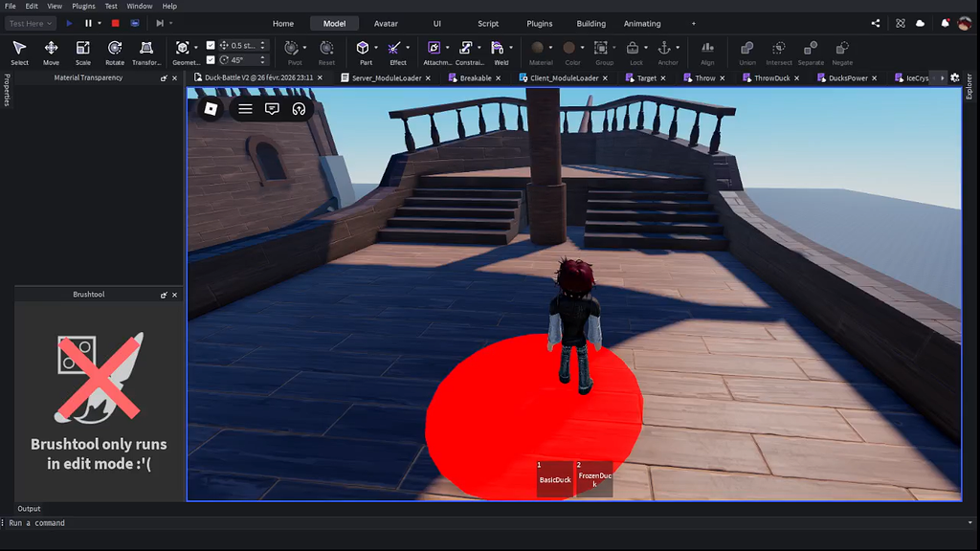Image resolution: width=980 pixels, height=551 pixels.
Task: Activate the Scale tool
Action: [x=83, y=53]
